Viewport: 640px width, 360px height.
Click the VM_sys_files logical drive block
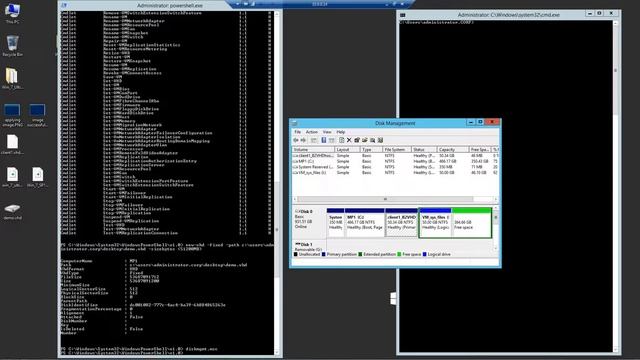point(436,223)
